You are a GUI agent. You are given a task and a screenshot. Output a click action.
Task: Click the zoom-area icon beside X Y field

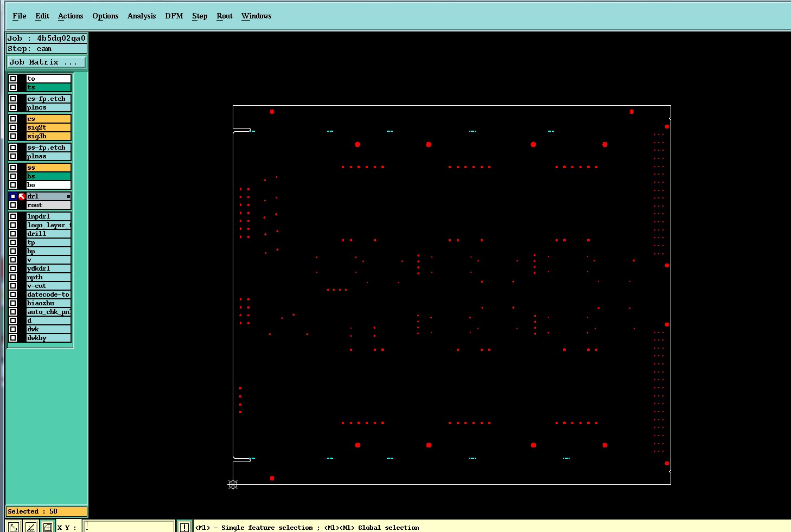(x=14, y=527)
